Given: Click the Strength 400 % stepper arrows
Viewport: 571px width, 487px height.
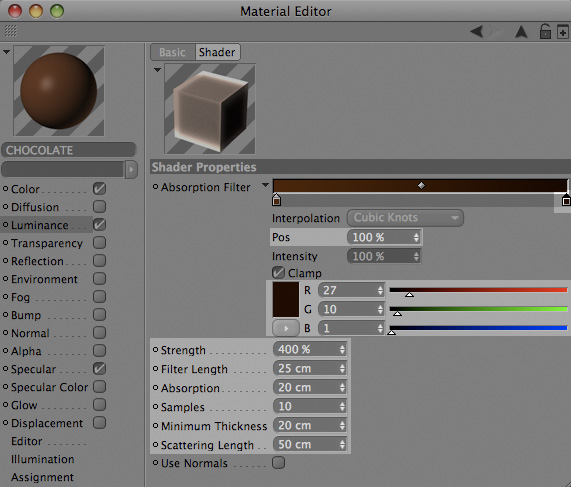Looking at the screenshot, I should 342,350.
